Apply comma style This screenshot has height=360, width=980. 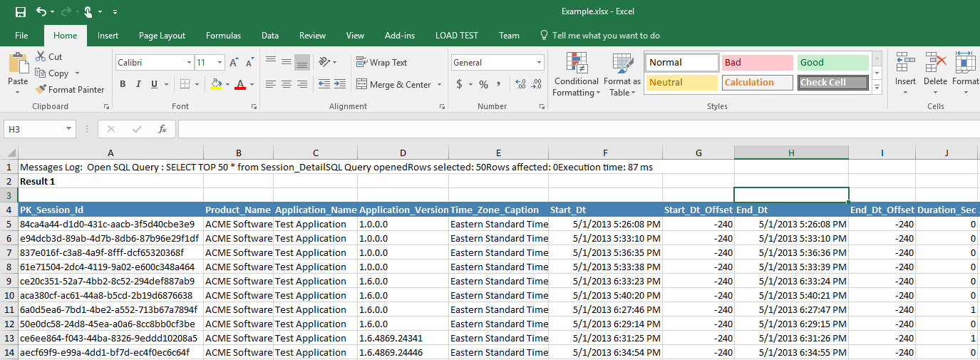pos(500,84)
